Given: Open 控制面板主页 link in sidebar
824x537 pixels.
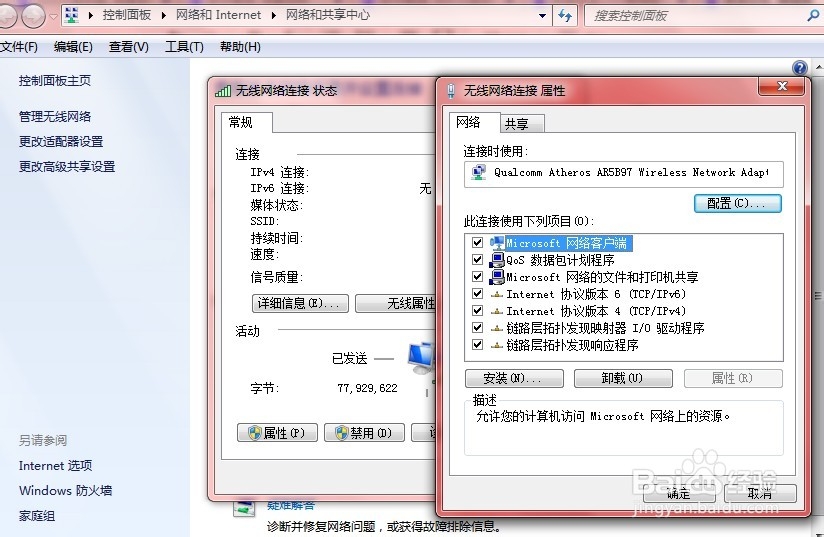Looking at the screenshot, I should click(x=55, y=80).
